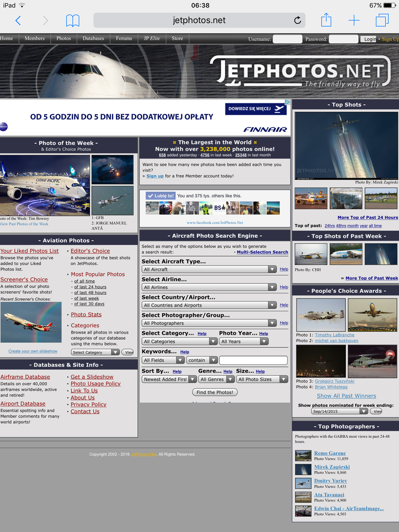The image size is (399, 532).
Task: Add a new tab with the plus icon
Action: pyautogui.click(x=354, y=21)
